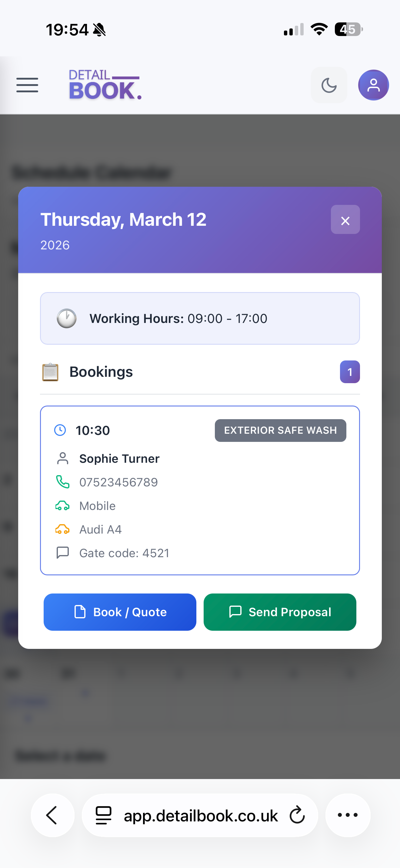The width and height of the screenshot is (400, 868).
Task: Go back using browser back arrow
Action: pos(52,815)
